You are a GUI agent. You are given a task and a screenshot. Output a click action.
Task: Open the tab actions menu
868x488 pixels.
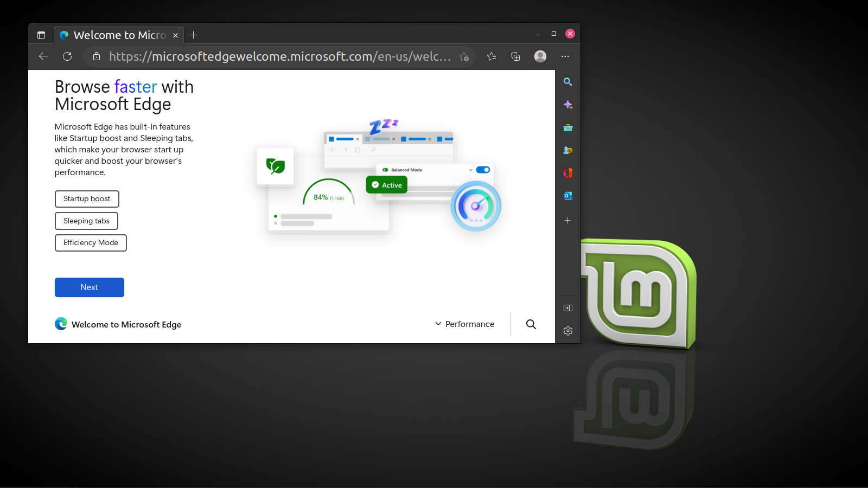[x=41, y=35]
